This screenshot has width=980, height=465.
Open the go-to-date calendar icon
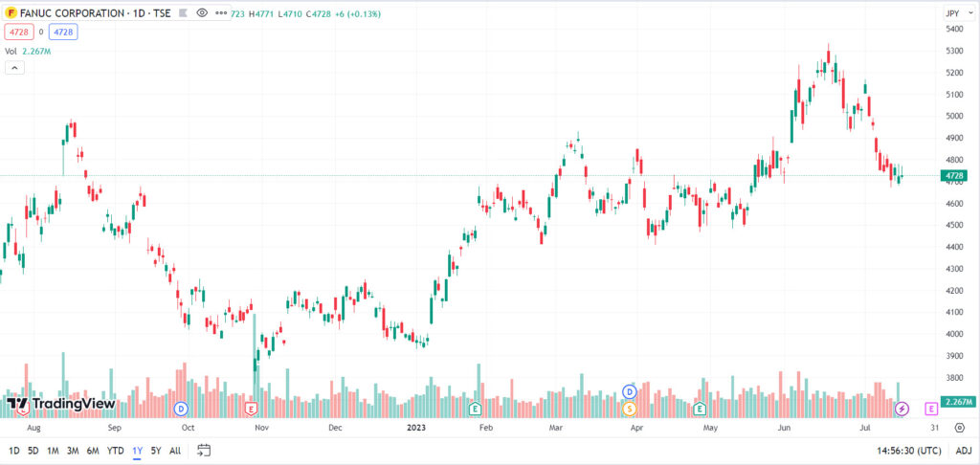point(204,450)
